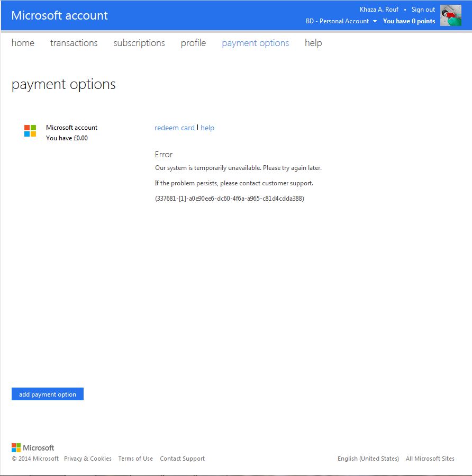
Task: Click the Contact Support footer link
Action: [183, 459]
